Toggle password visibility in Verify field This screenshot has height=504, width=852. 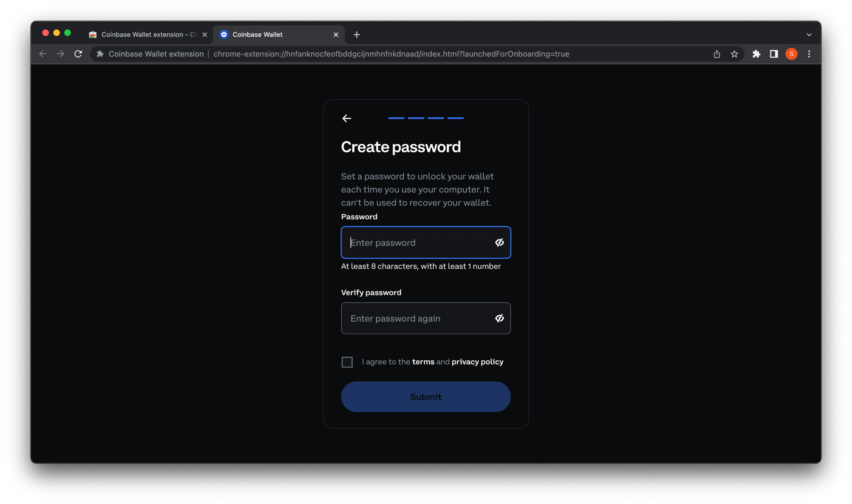tap(500, 318)
